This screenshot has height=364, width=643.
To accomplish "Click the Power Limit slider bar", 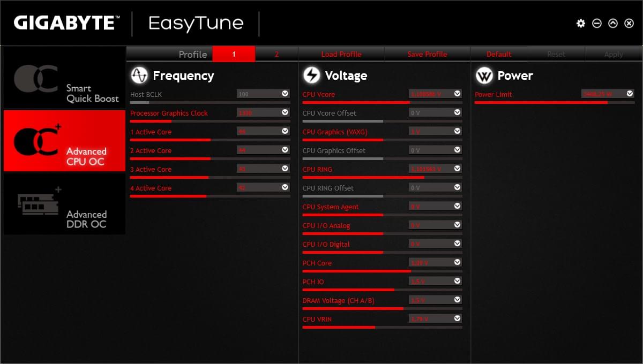I will pos(555,102).
